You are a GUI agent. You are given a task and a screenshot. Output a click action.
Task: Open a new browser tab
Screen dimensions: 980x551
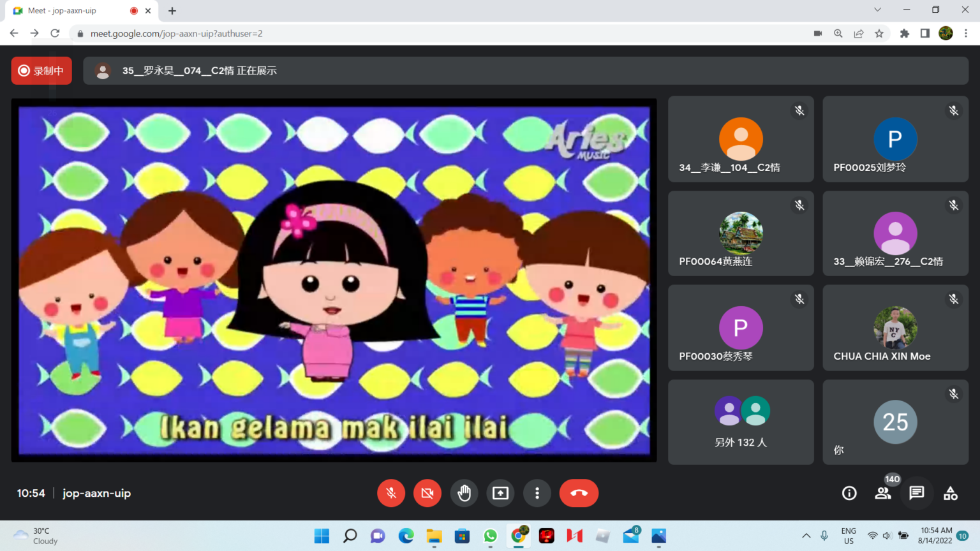tap(172, 11)
